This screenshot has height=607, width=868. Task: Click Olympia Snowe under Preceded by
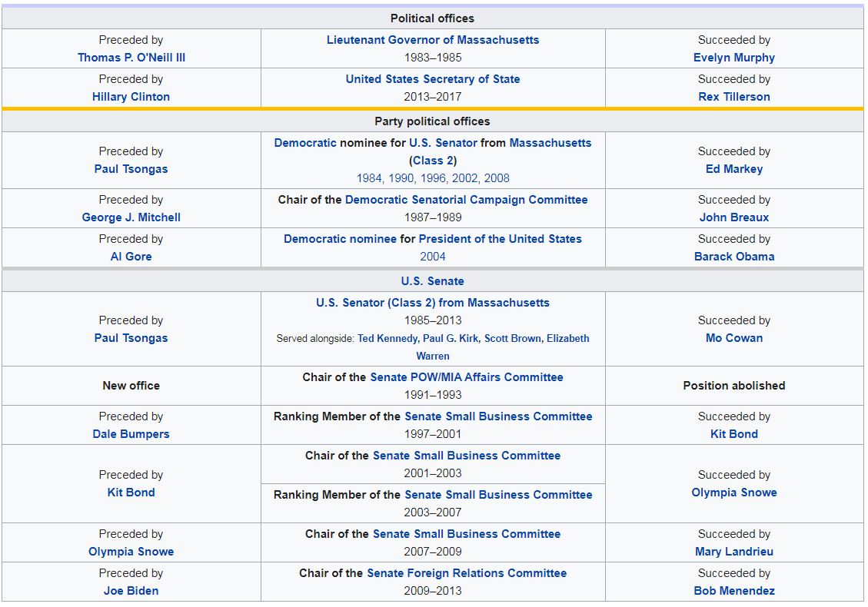point(131,552)
